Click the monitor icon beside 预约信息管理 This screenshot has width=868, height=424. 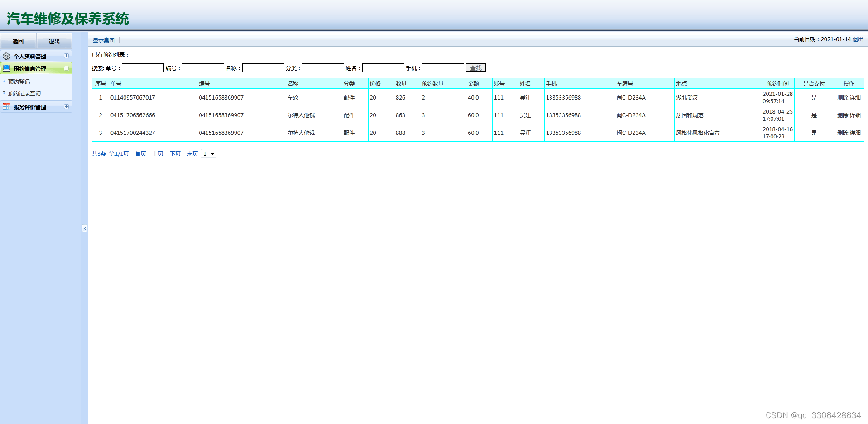(x=6, y=68)
